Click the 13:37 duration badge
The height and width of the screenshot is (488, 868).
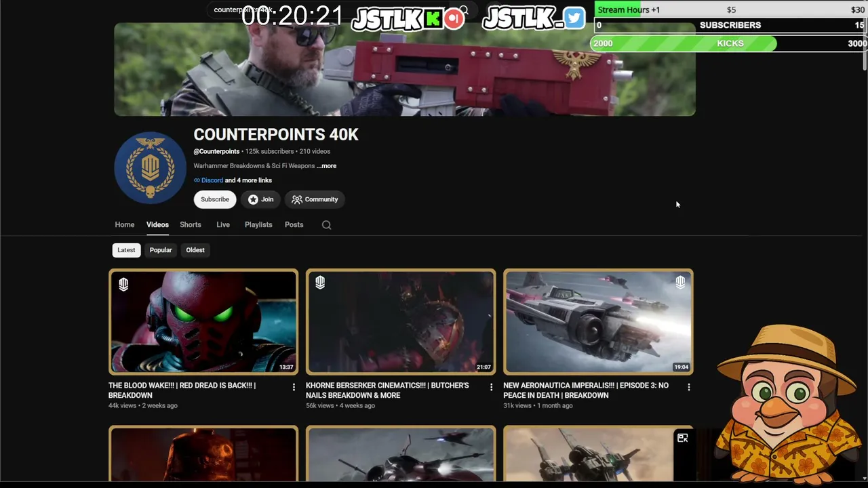pyautogui.click(x=286, y=367)
